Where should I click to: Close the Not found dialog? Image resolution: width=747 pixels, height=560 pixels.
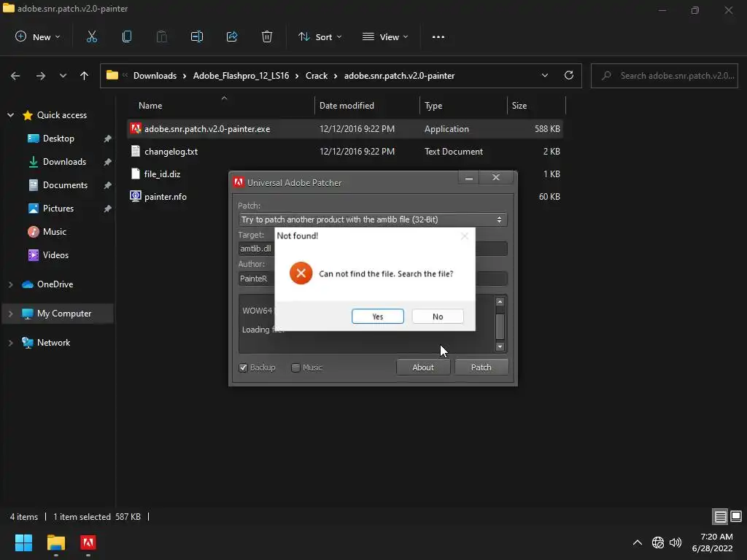click(x=465, y=236)
